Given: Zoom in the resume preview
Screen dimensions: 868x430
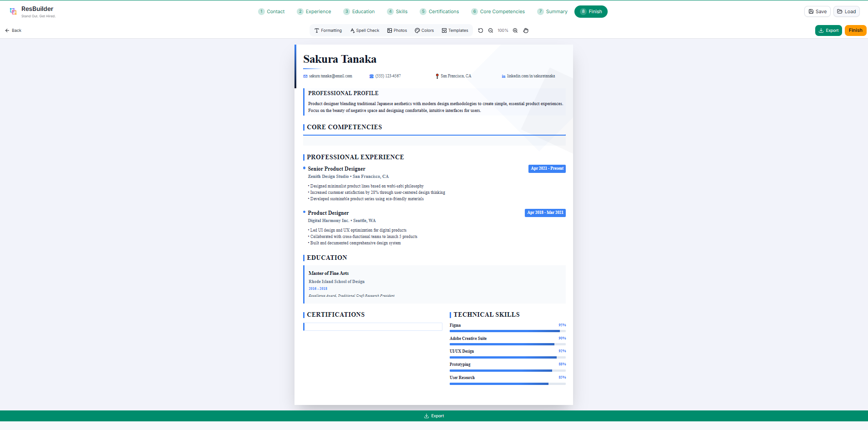Looking at the screenshot, I should click(x=515, y=30).
